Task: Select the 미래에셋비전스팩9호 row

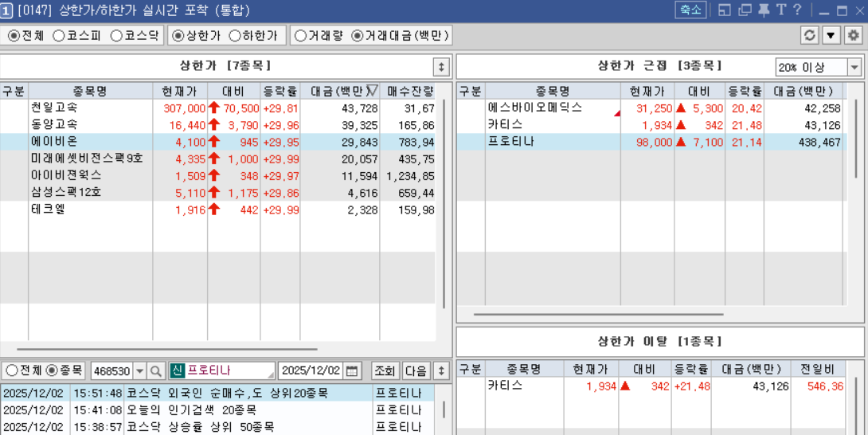Action: tap(218, 159)
